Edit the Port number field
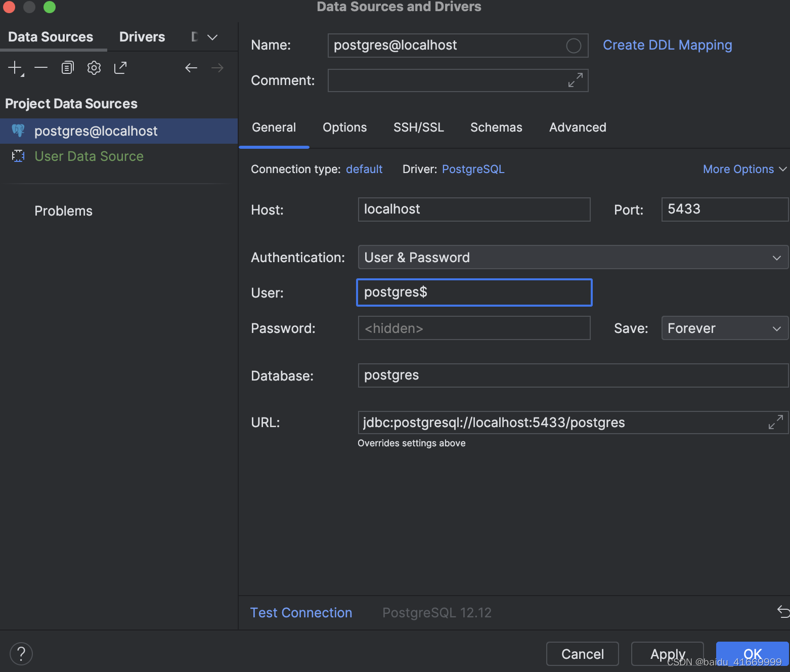Viewport: 790px width, 672px height. [x=724, y=209]
